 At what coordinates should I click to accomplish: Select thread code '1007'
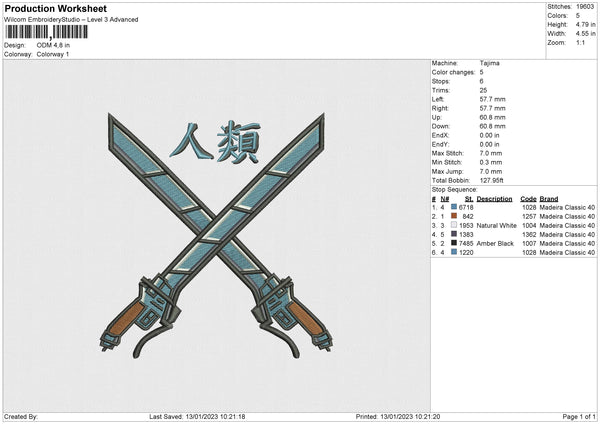(529, 243)
